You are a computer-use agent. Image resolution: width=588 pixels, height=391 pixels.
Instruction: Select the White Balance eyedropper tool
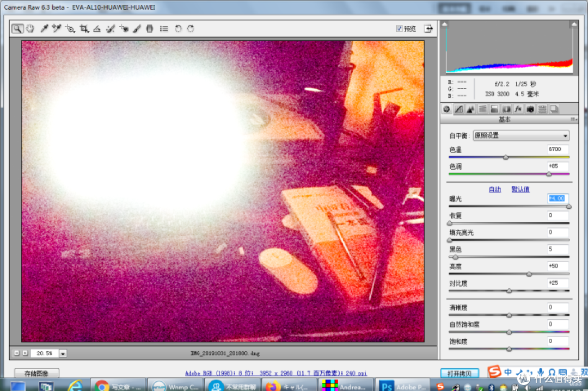(x=44, y=28)
